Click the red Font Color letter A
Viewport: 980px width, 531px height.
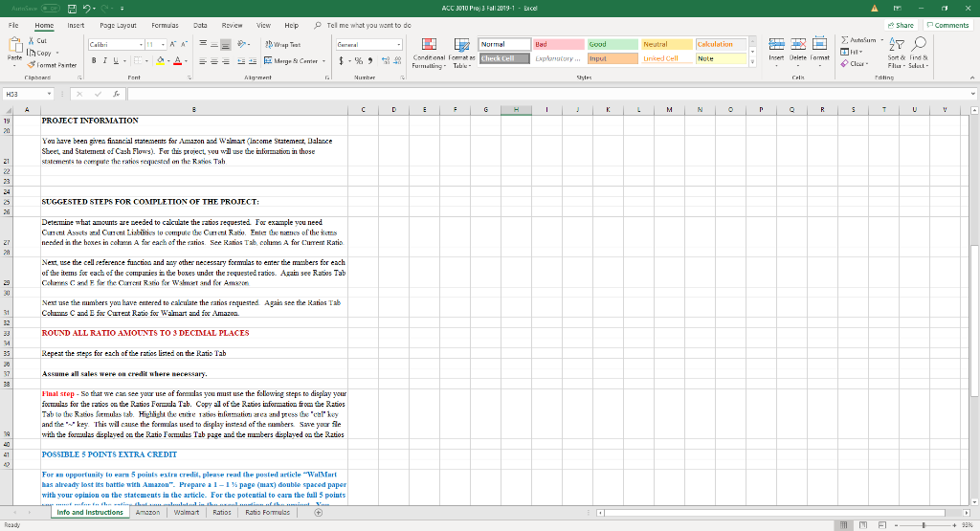click(177, 60)
